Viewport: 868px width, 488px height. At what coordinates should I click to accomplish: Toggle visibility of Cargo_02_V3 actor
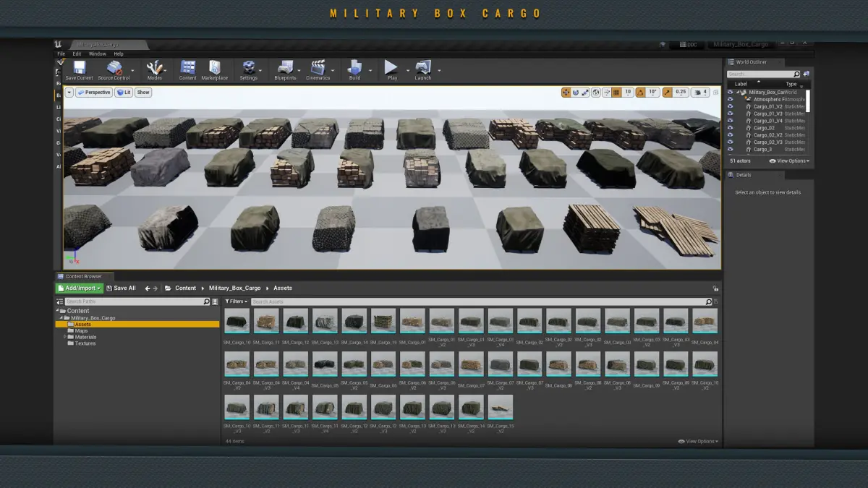click(x=730, y=142)
